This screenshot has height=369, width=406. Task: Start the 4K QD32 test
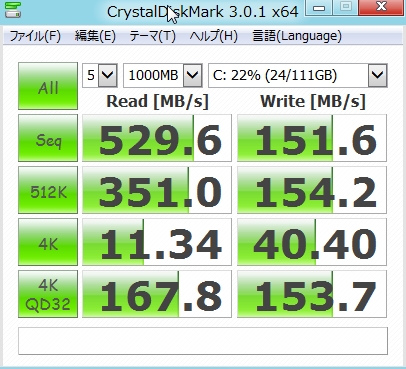(x=48, y=294)
